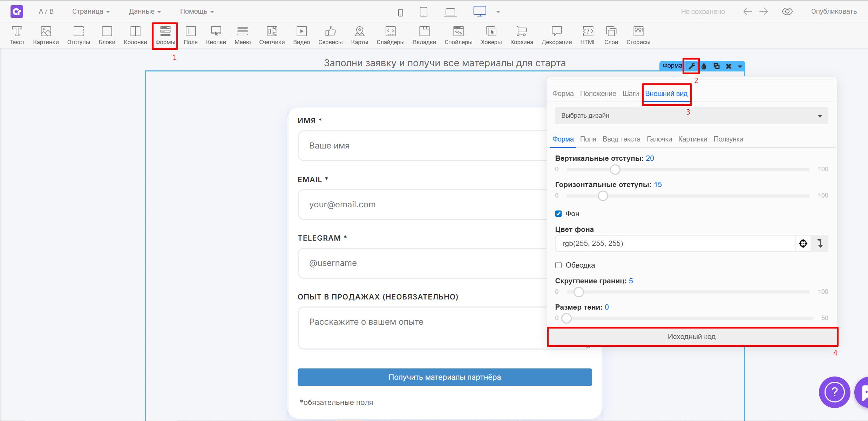Click the Исходный код button
868x421 pixels.
692,337
